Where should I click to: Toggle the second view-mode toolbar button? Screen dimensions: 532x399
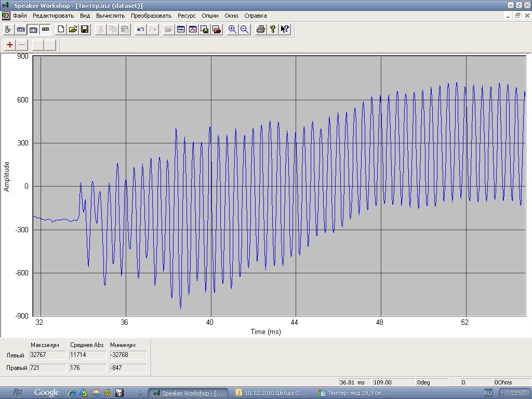[21, 29]
